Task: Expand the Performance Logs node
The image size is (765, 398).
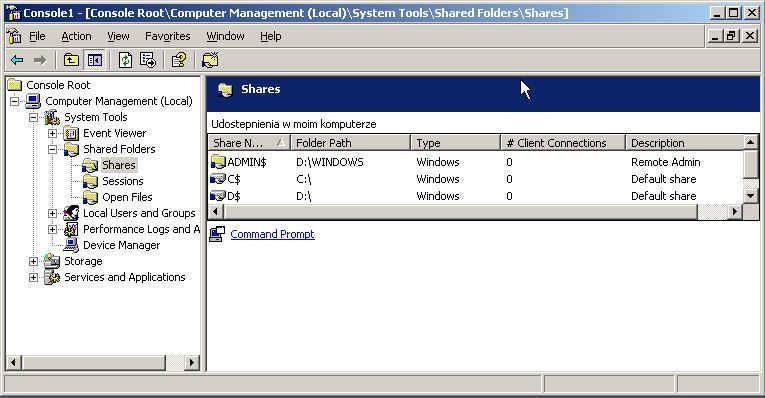Action: (52, 229)
